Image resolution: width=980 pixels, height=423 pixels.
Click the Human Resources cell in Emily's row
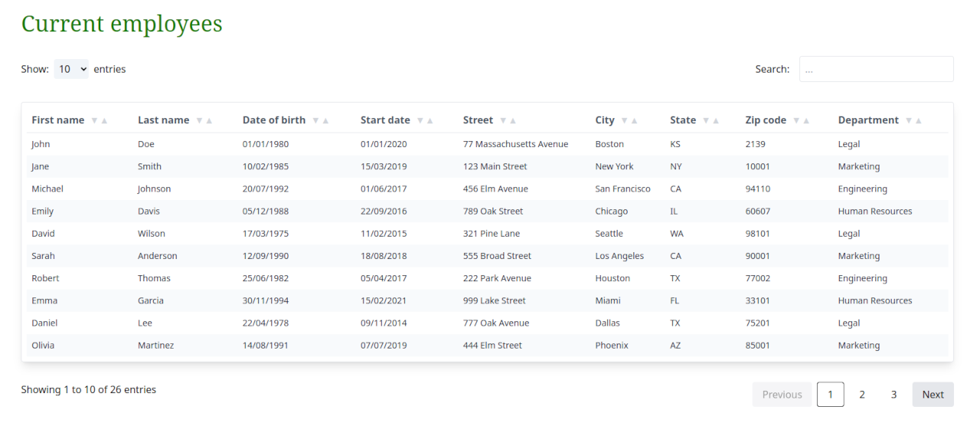click(x=875, y=211)
